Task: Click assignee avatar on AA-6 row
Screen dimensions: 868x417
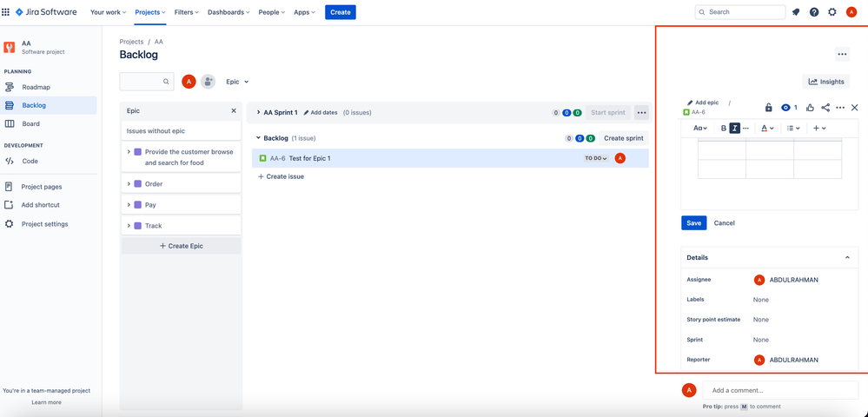Action: (x=620, y=158)
